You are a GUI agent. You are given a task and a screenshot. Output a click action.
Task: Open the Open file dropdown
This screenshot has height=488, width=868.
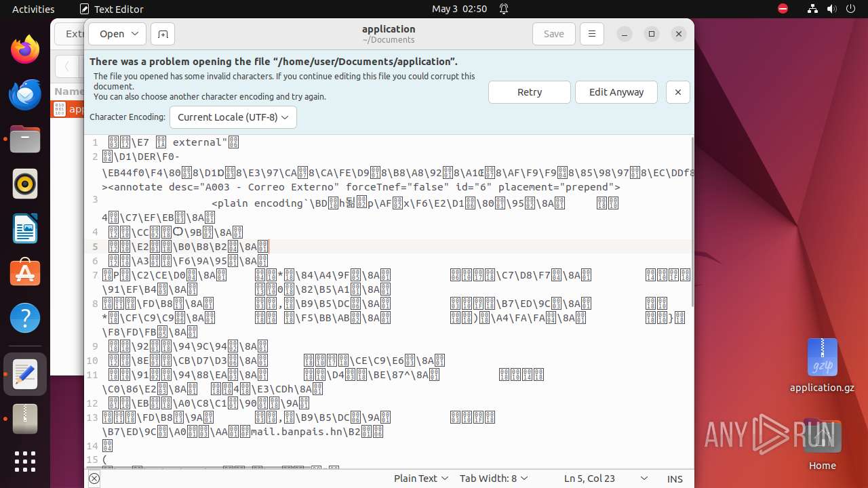click(117, 34)
